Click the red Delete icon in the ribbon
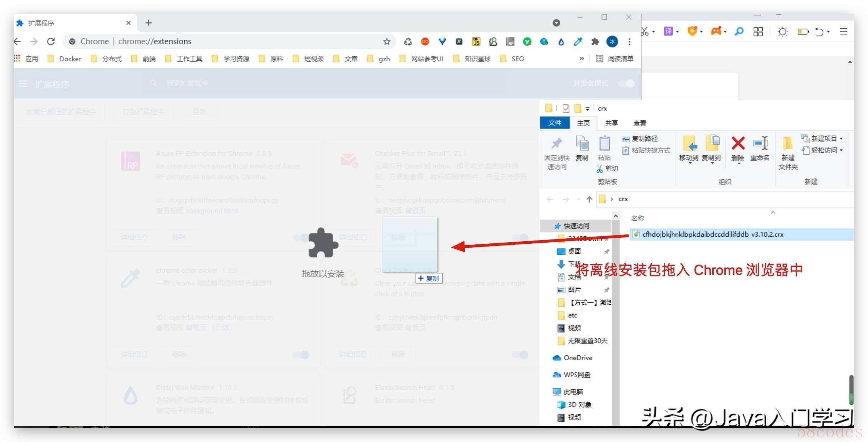Image resolution: width=868 pixels, height=442 pixels. click(x=738, y=144)
